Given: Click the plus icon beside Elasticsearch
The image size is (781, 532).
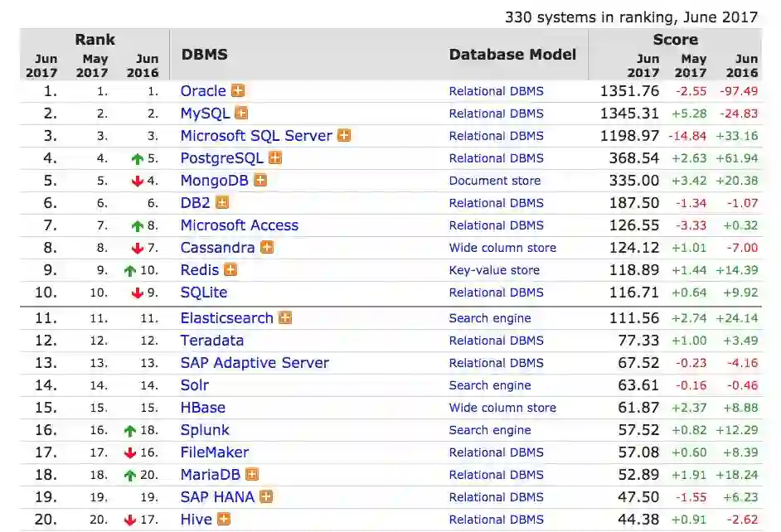Looking at the screenshot, I should click(x=284, y=318).
